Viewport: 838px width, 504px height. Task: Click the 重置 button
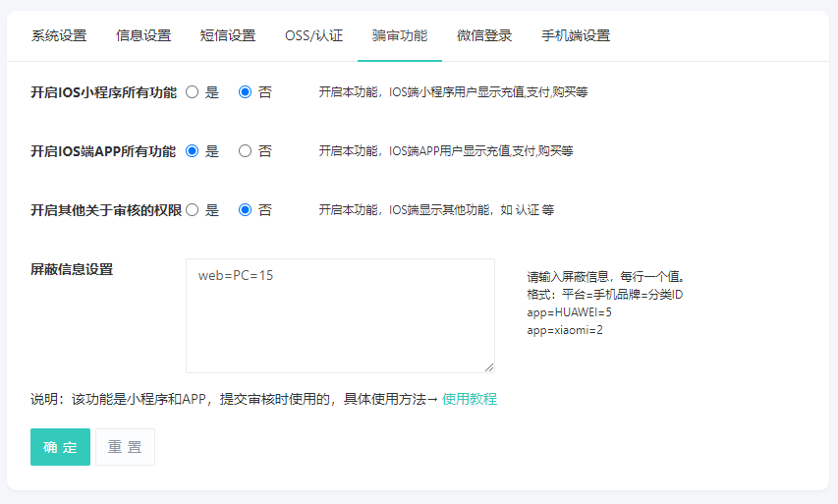[125, 447]
